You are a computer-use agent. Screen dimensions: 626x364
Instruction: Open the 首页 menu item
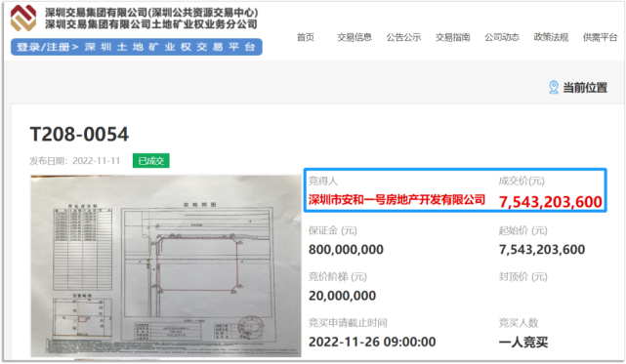(306, 37)
